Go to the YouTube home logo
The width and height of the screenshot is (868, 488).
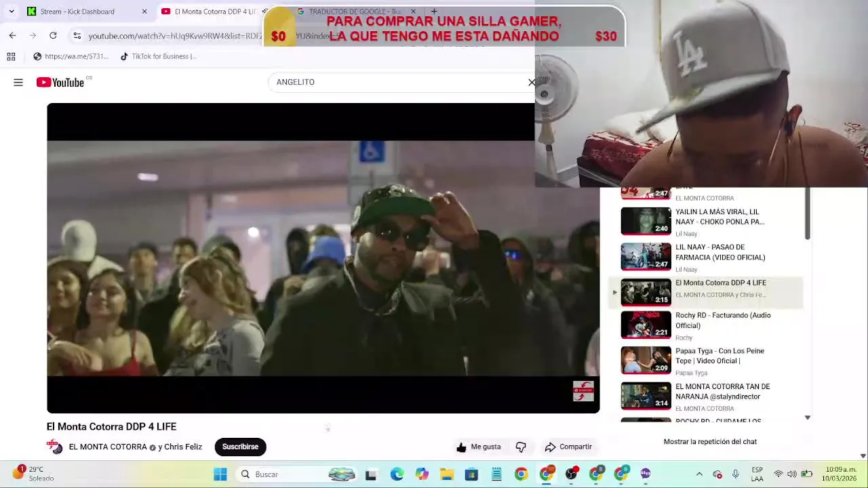(x=60, y=82)
